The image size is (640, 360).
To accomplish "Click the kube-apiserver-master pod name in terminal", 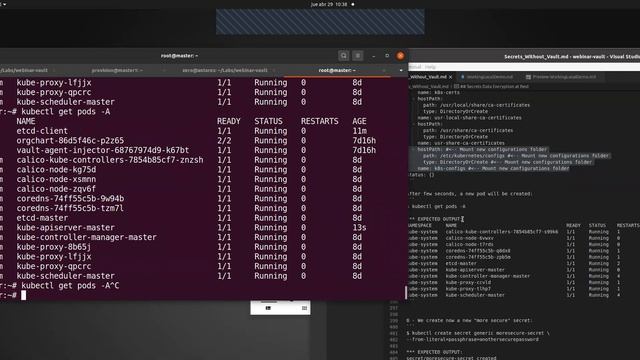I will [66, 227].
